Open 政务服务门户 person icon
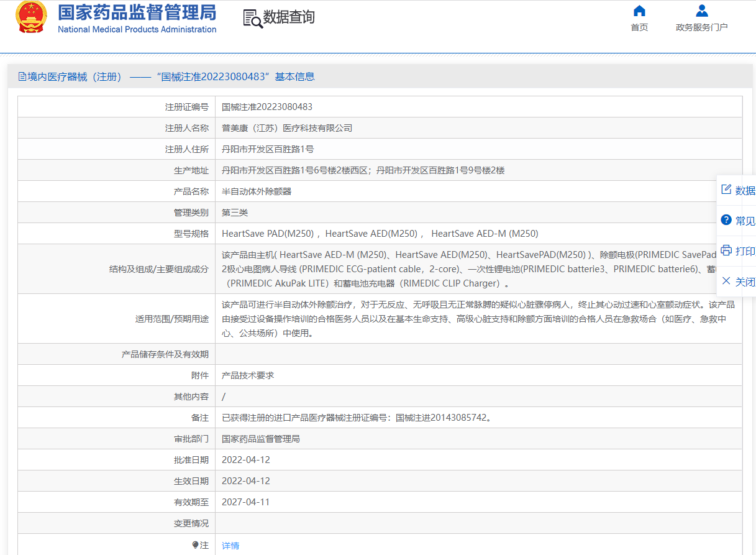756x555 pixels. click(x=702, y=11)
